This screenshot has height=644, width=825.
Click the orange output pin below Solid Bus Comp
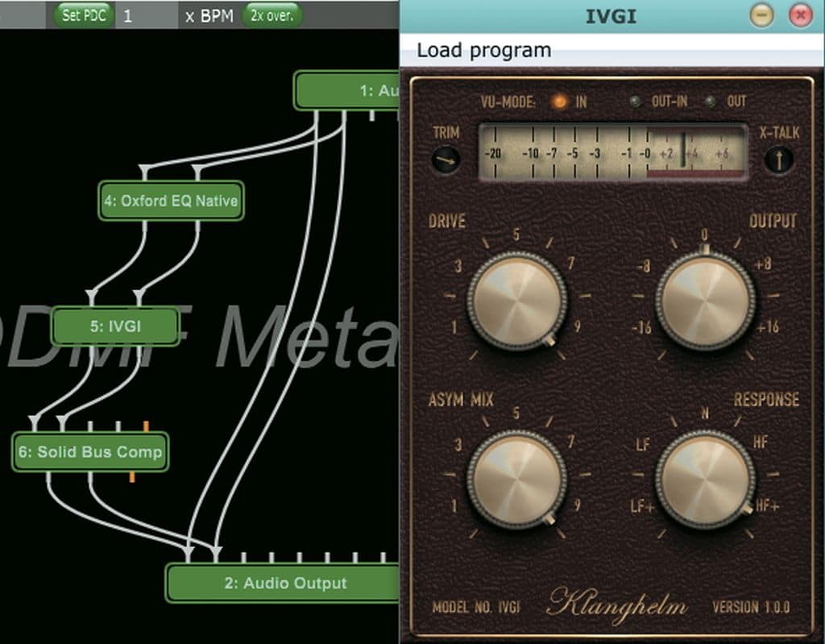pos(132,477)
